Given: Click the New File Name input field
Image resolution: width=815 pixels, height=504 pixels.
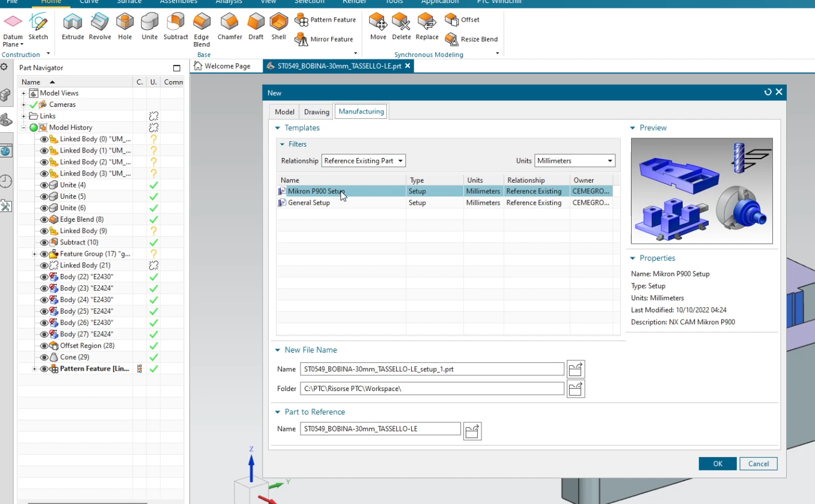Looking at the screenshot, I should click(x=432, y=369).
